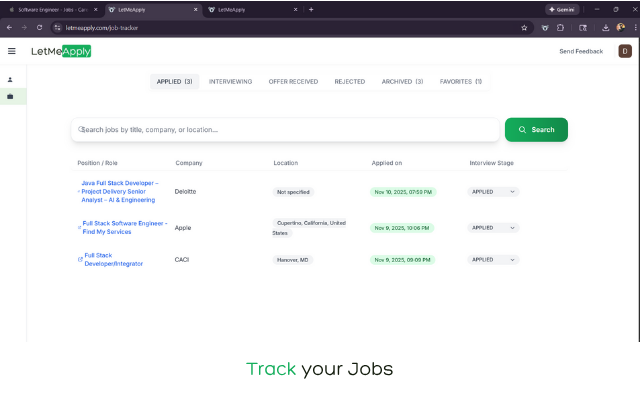Click the CACI company cell
This screenshot has height=400, width=640.
[182, 260]
